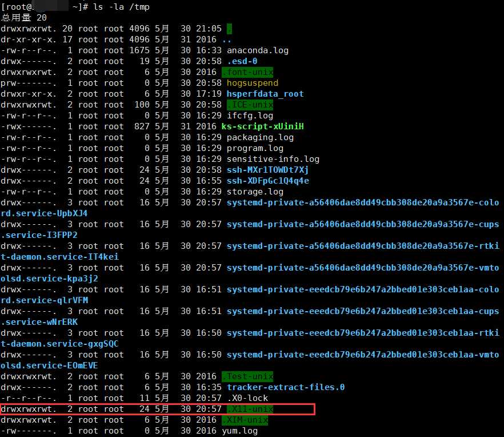Viewport: 504px width, 437px height.
Task: Select the .ICE-unix directory entry
Action: click(x=250, y=105)
